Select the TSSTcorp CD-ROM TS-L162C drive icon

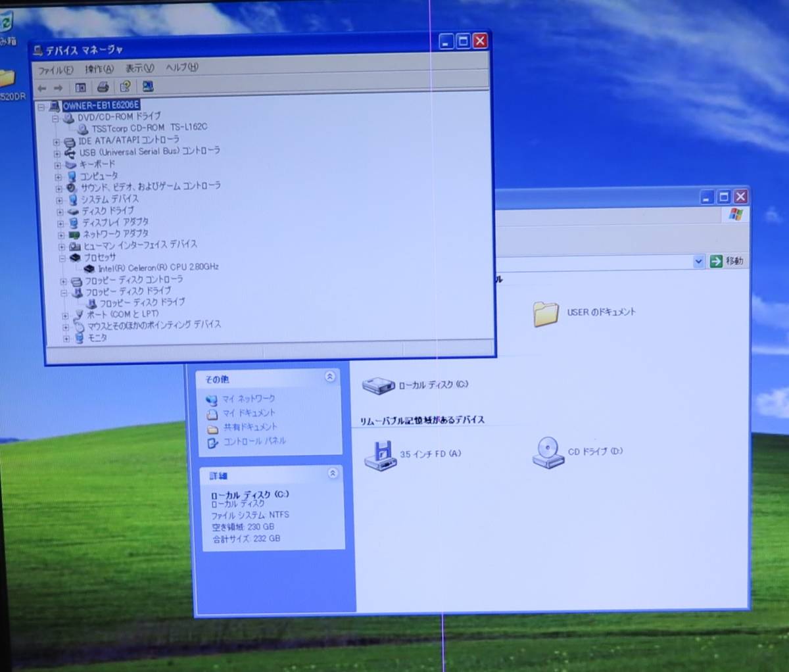click(x=83, y=129)
